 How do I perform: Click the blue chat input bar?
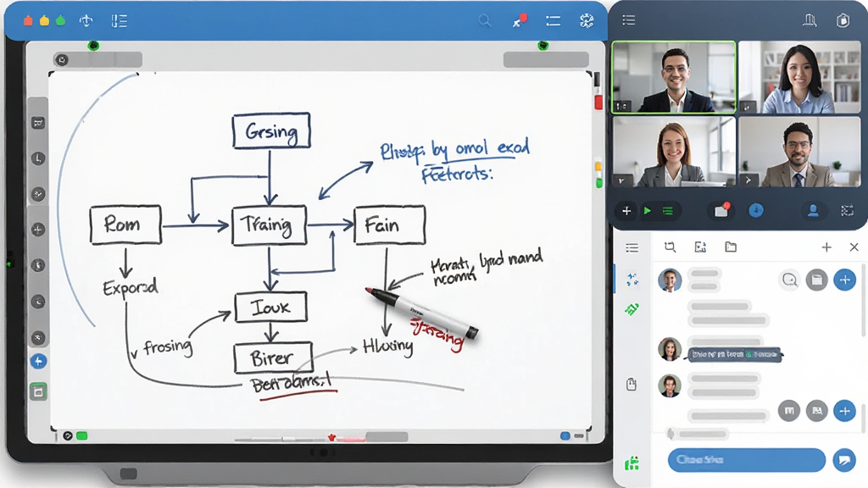tap(746, 460)
